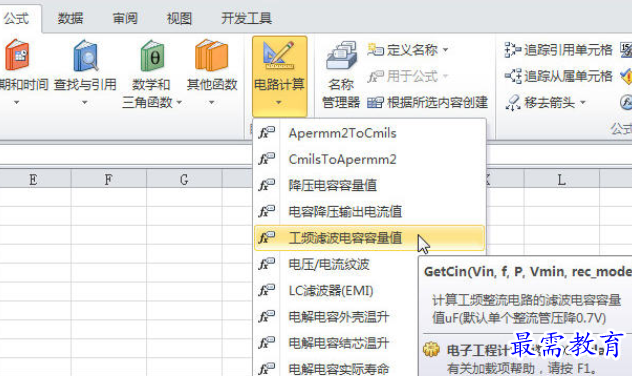Select LC滤波器(EMI) menu entry
This screenshot has width=632, height=376.
336,291
